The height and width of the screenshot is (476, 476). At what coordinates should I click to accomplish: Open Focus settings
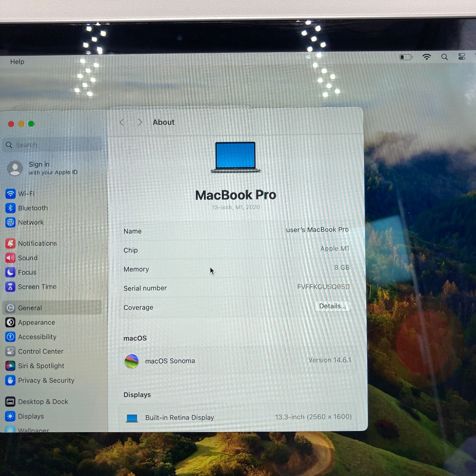coord(27,272)
